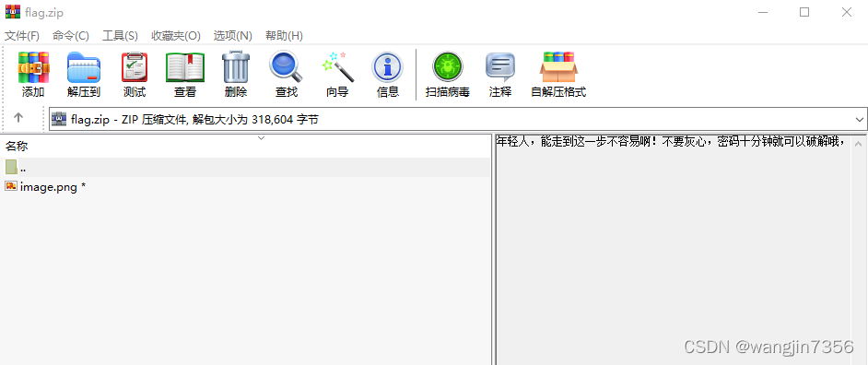
Task: Open the 工具(S) menu
Action: [120, 35]
